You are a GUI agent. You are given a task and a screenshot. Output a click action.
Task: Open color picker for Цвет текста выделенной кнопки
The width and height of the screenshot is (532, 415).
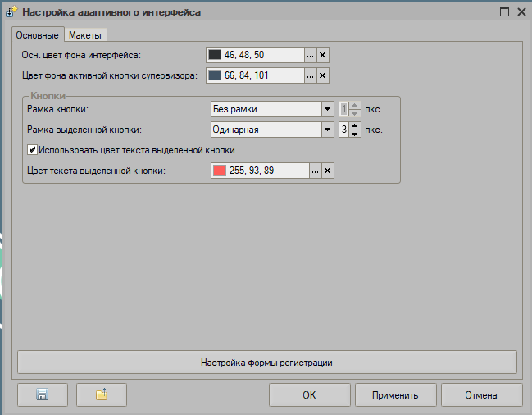click(x=315, y=171)
